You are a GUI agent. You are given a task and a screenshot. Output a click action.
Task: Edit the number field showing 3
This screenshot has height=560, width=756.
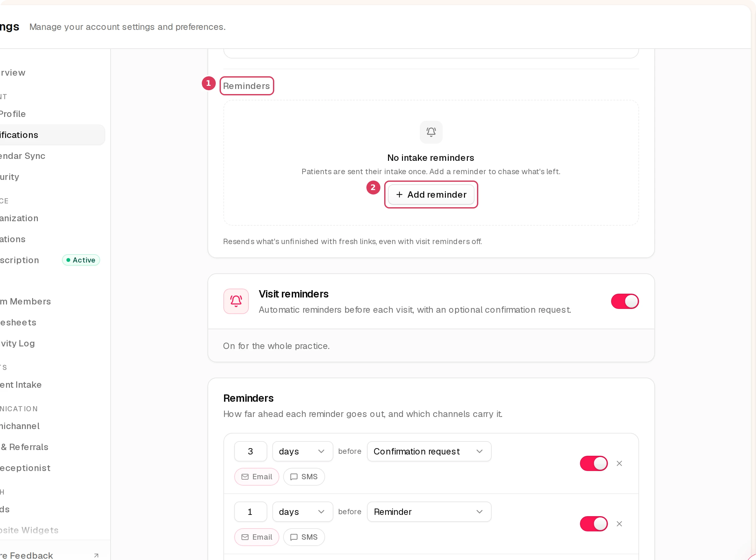point(250,451)
